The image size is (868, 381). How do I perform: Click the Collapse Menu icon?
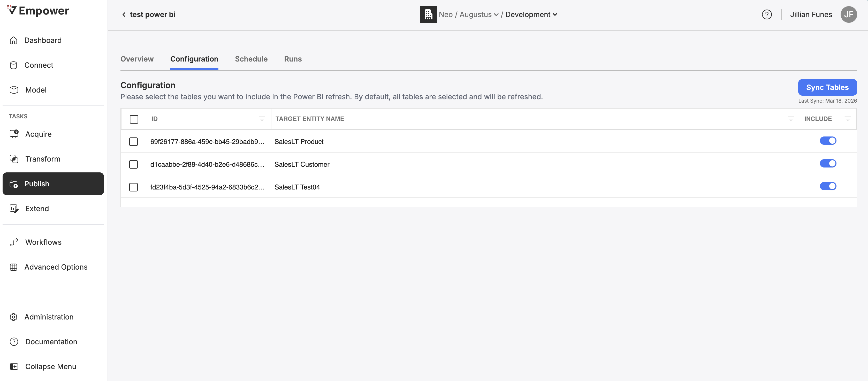click(x=14, y=367)
